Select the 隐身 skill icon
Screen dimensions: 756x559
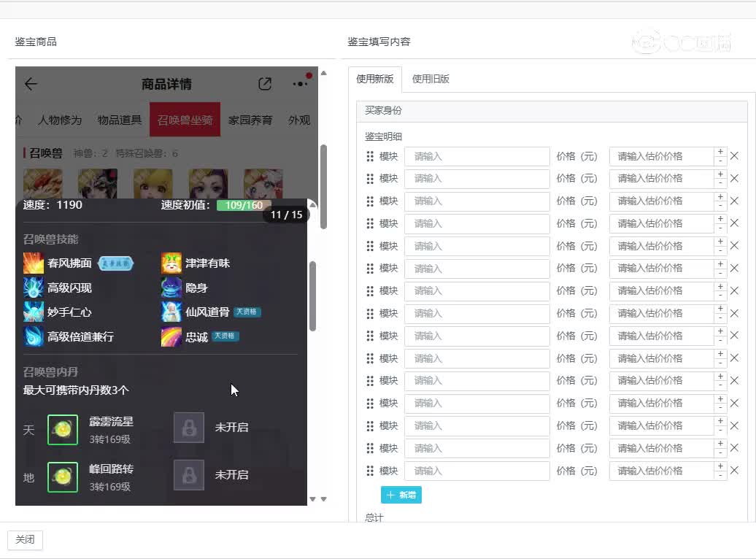pos(171,288)
